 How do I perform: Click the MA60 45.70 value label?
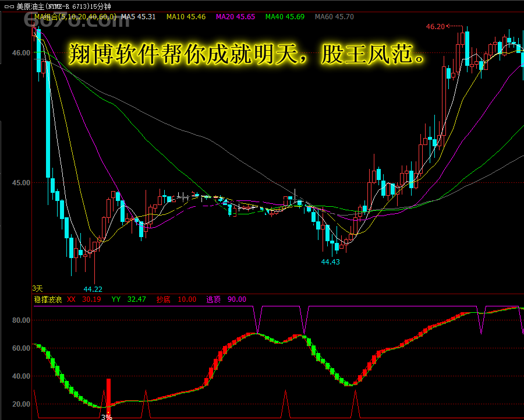point(334,17)
